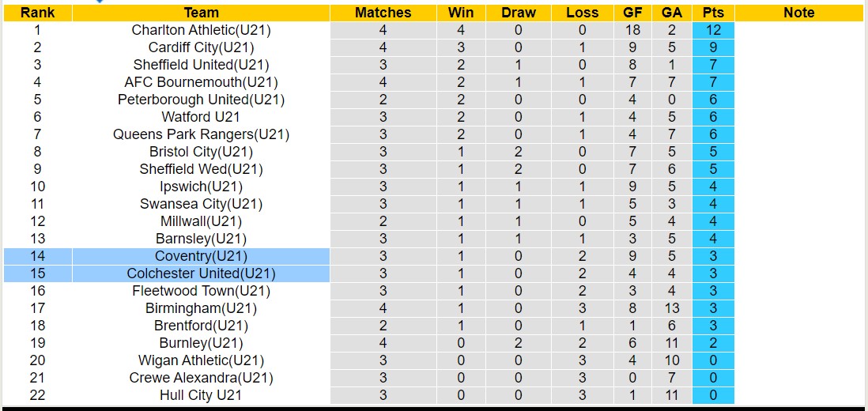Select the GF column header

click(632, 13)
